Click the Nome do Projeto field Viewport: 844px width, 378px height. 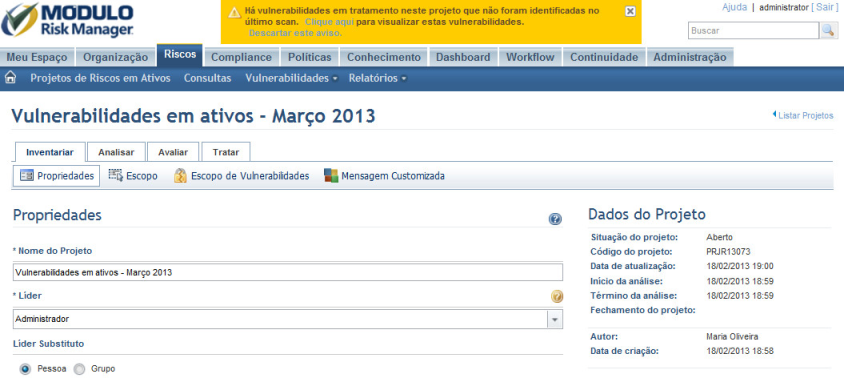click(x=288, y=272)
